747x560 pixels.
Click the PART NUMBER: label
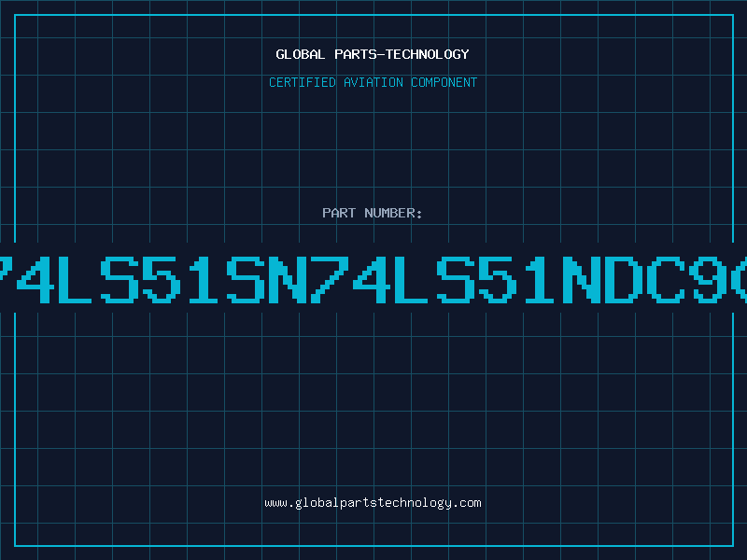point(372,213)
